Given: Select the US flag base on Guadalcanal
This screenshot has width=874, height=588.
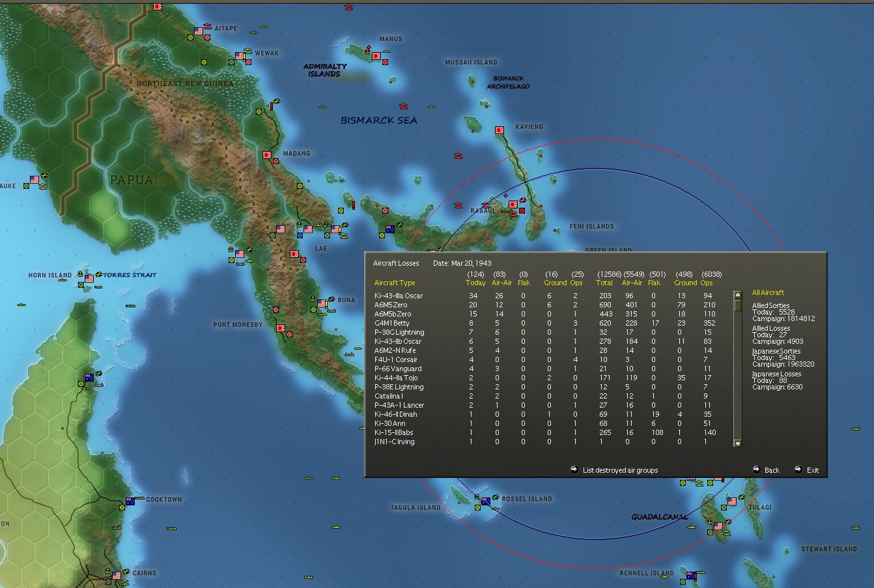Looking at the screenshot, I should click(718, 526).
